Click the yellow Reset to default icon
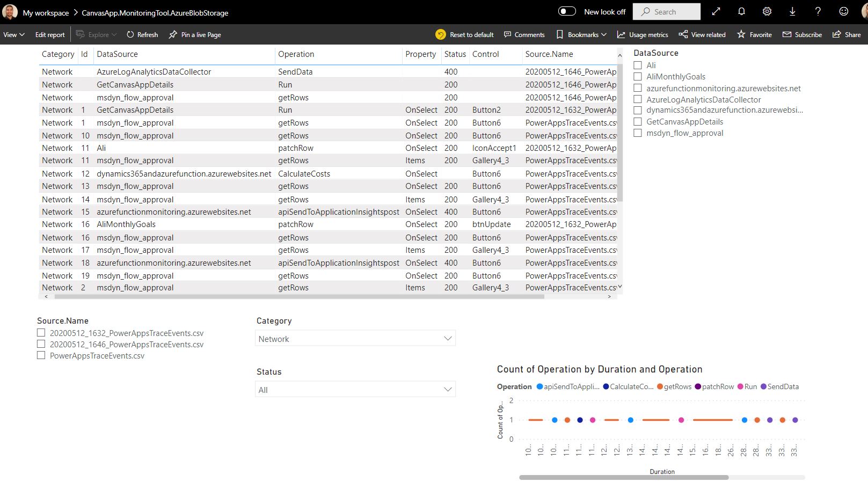The height and width of the screenshot is (482, 868). (441, 34)
